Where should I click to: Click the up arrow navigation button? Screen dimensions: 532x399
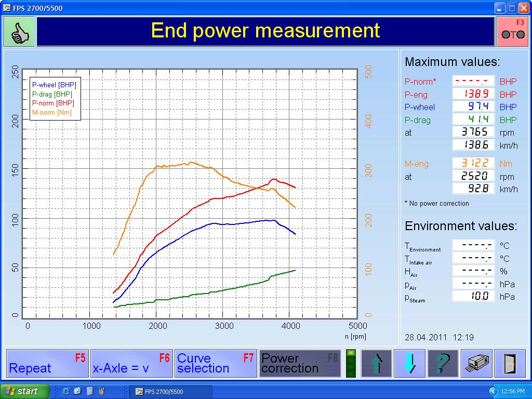(x=377, y=363)
